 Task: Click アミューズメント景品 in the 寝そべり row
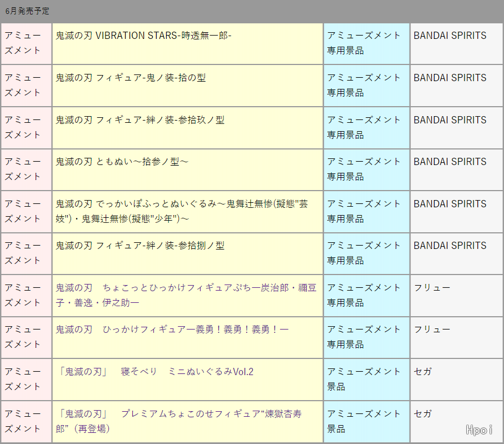pos(364,379)
